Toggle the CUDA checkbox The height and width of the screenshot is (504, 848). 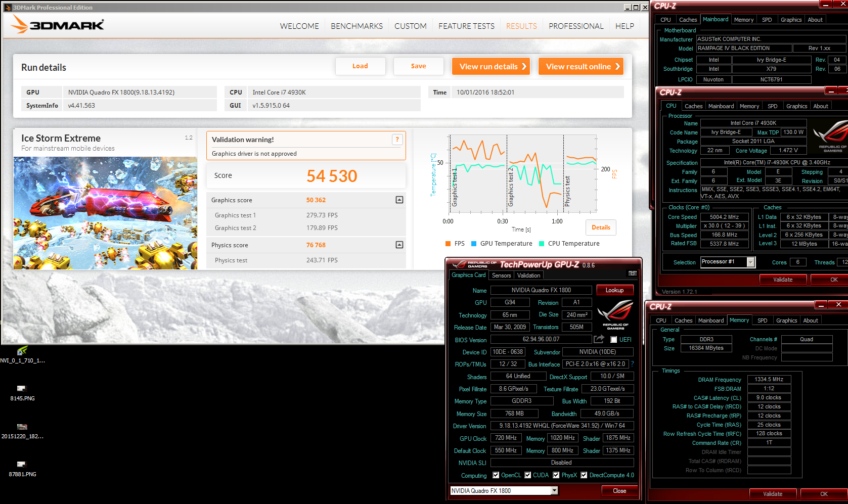528,475
